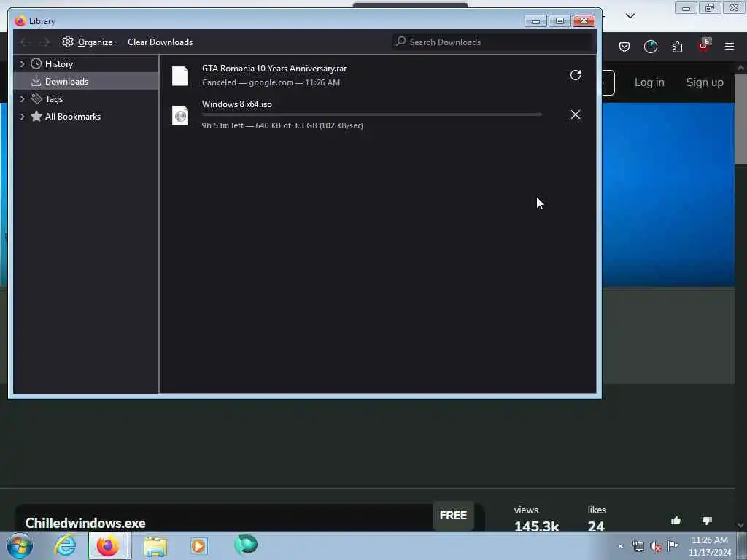Click the list all tabs chevron
Screen dimensions: 747x560
630,16
